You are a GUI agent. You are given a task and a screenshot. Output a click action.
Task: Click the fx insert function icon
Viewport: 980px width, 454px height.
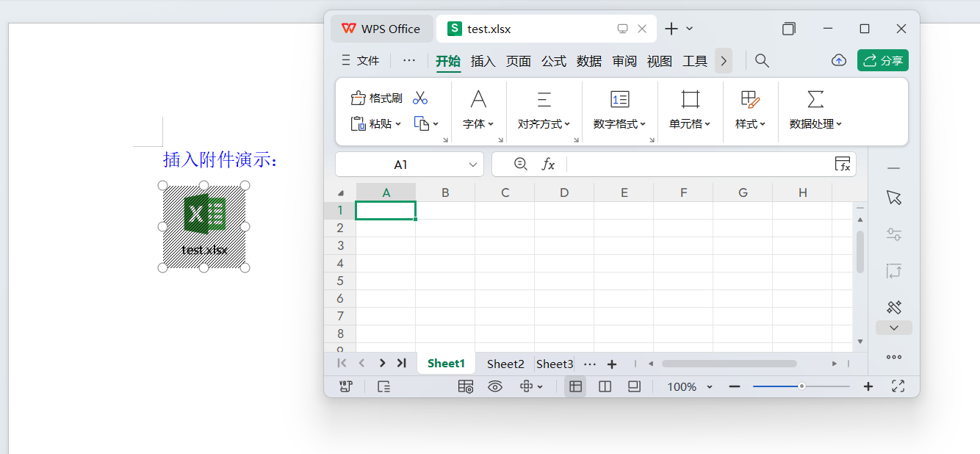tap(548, 164)
